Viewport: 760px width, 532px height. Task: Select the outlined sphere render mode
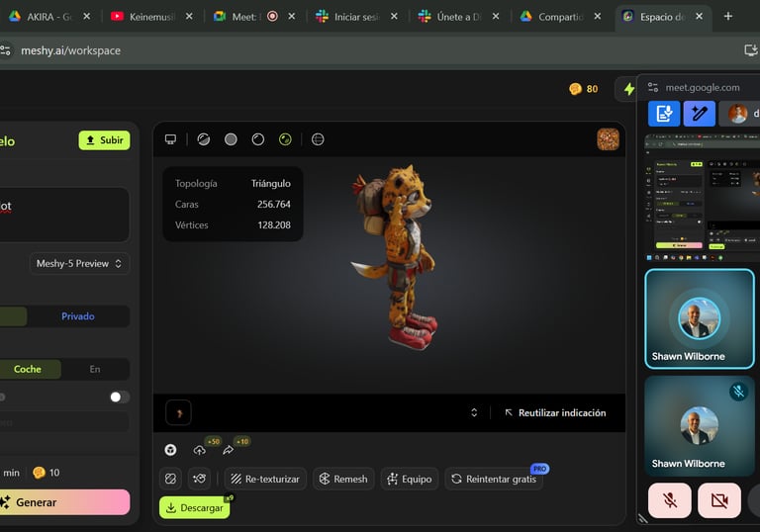point(258,139)
